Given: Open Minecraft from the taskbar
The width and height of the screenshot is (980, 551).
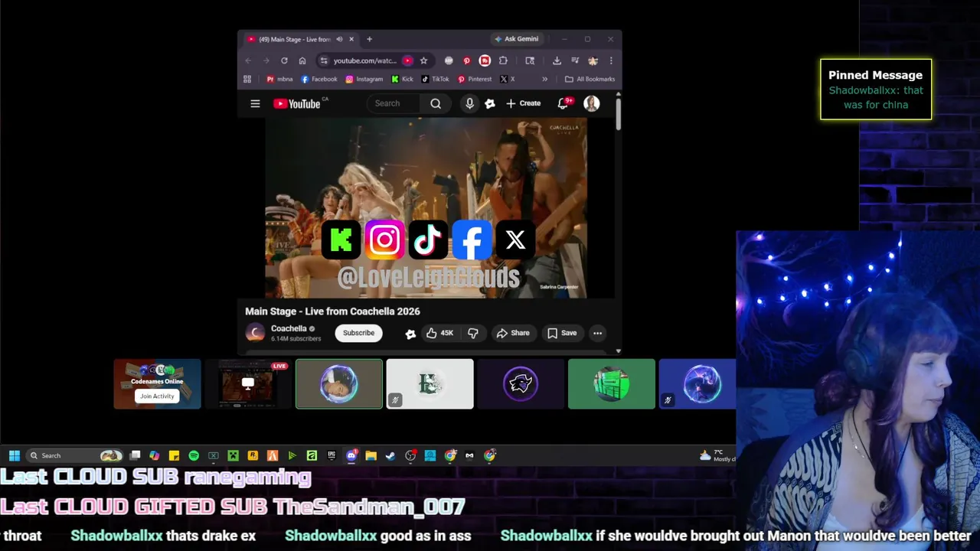Looking at the screenshot, I should tap(233, 455).
